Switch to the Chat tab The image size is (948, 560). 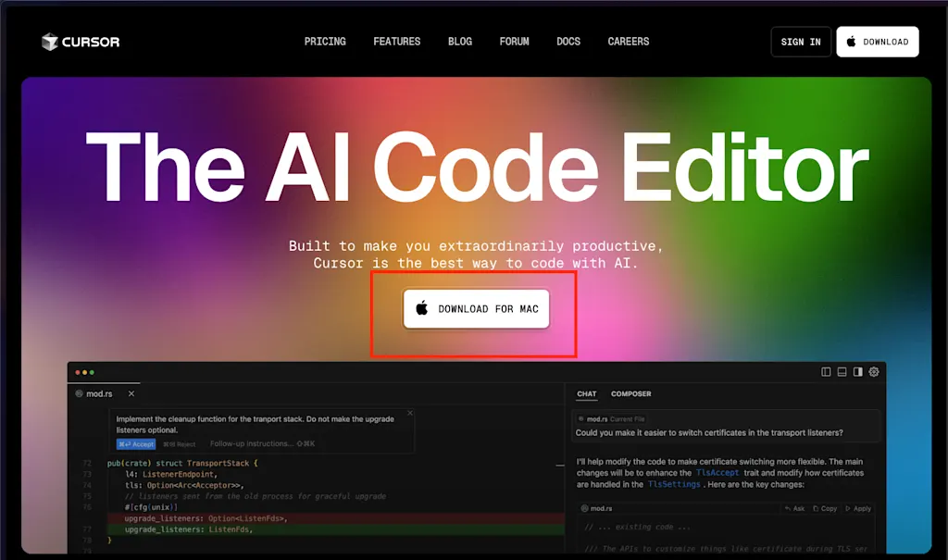[x=586, y=393]
